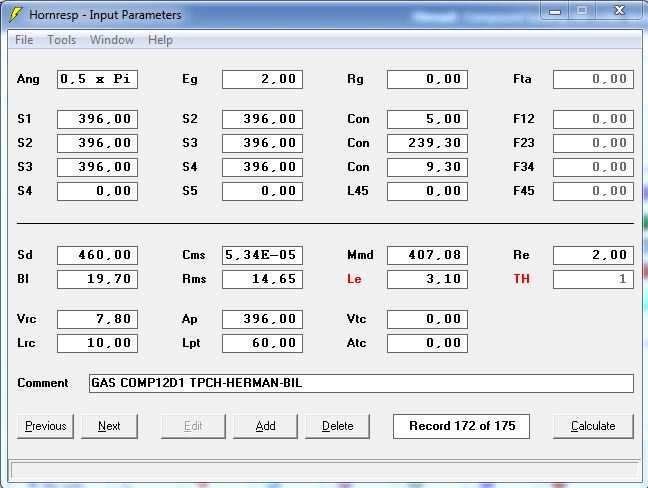This screenshot has width=648, height=488.
Task: Click the Mmd label
Action: pos(360,255)
